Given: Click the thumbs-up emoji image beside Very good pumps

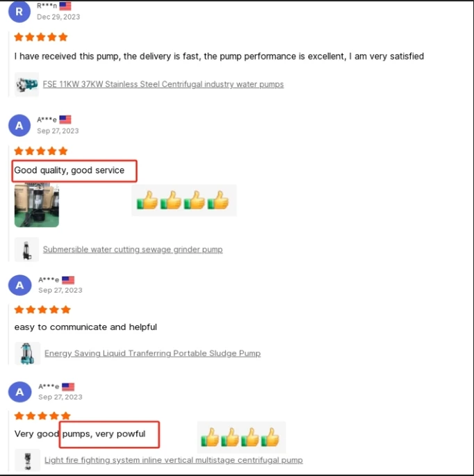Looking at the screenshot, I should [x=241, y=438].
